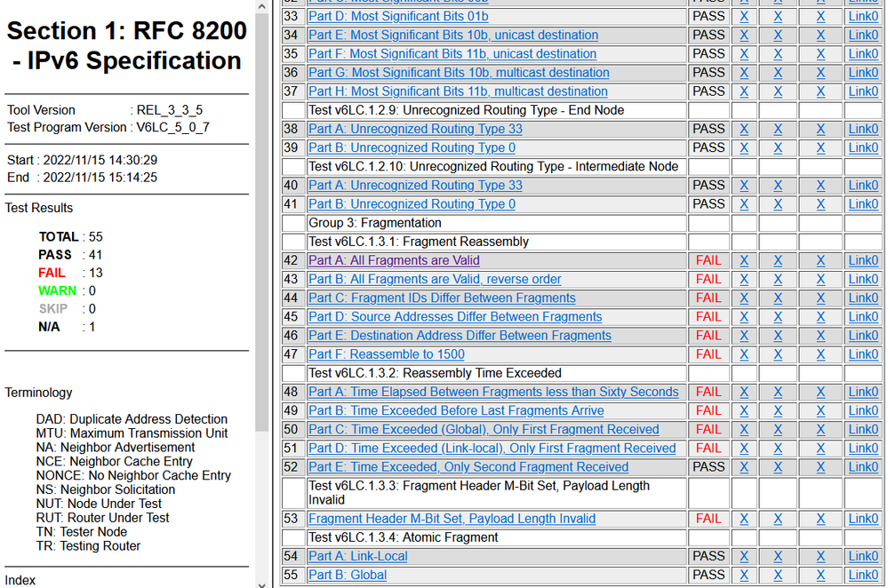The width and height of the screenshot is (888, 588).
Task: Select the FAIL result in row 42
Action: [x=708, y=260]
